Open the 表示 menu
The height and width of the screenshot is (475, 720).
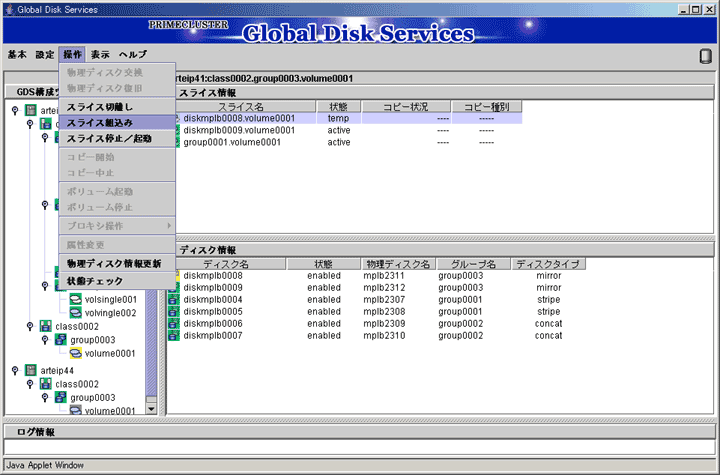(x=100, y=54)
